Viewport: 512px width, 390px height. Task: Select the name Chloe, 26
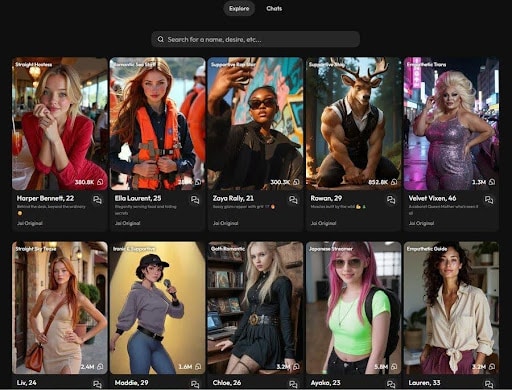coord(227,382)
